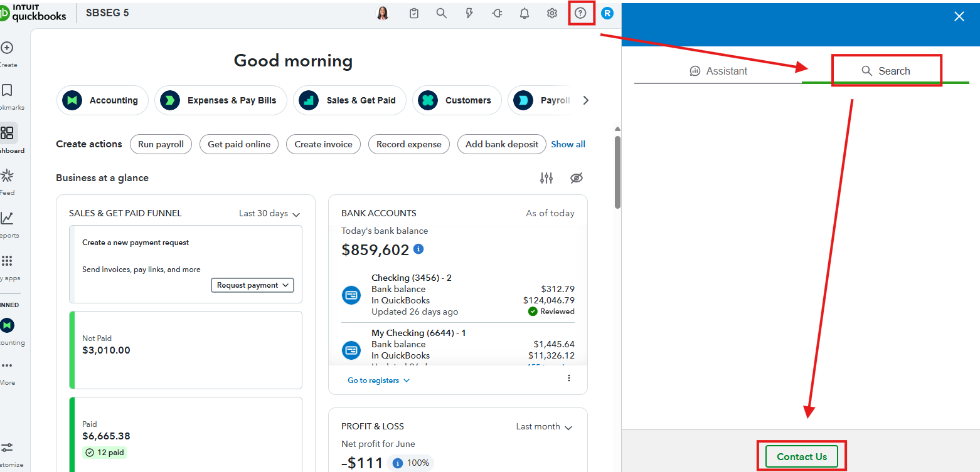Click the expert avatar photo icon
Viewport: 980px width, 472px height.
[x=383, y=13]
